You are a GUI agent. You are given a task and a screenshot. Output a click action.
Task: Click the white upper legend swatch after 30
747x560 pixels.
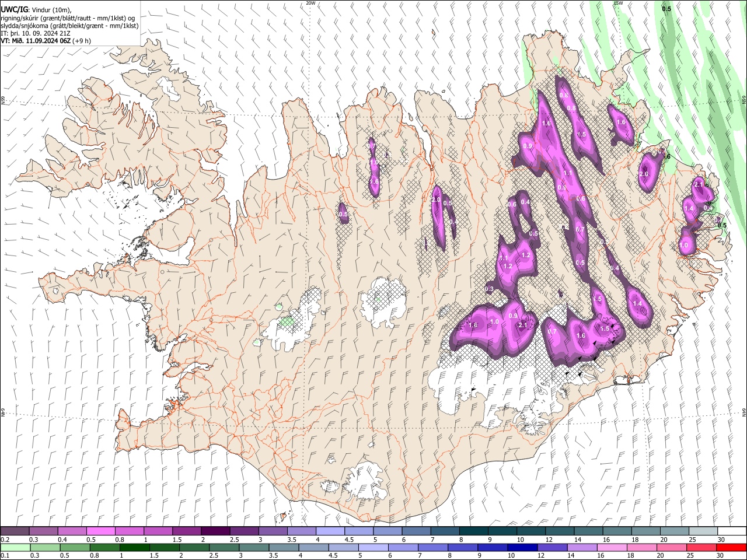(731, 531)
